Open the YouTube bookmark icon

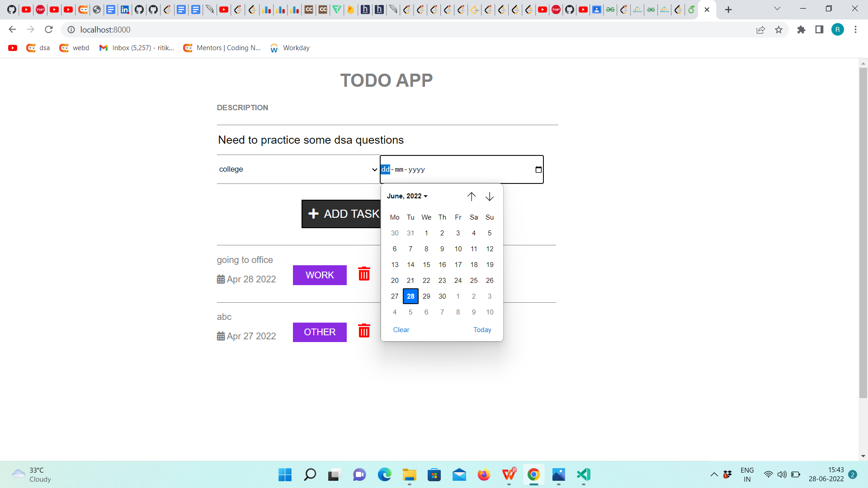(x=13, y=48)
